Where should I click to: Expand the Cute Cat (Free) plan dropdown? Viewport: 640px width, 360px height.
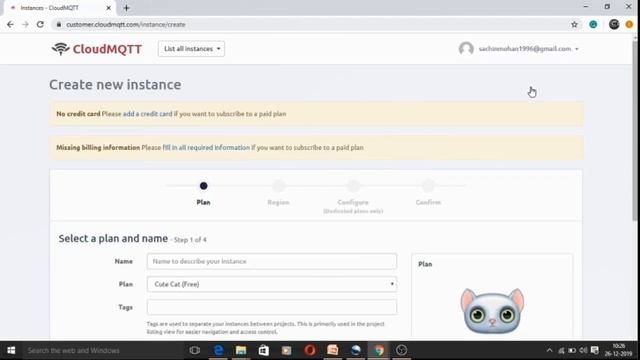coord(272,284)
